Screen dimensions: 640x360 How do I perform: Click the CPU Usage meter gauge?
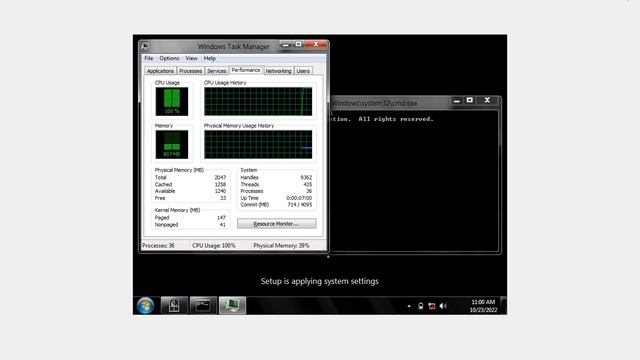(x=172, y=101)
